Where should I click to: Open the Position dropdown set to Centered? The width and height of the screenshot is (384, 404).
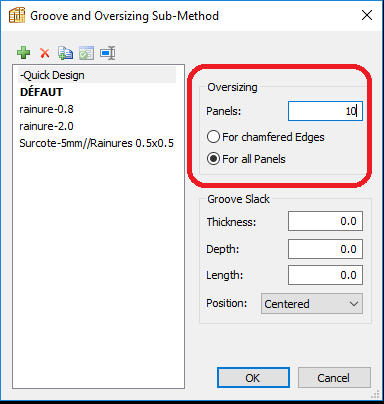click(x=312, y=304)
